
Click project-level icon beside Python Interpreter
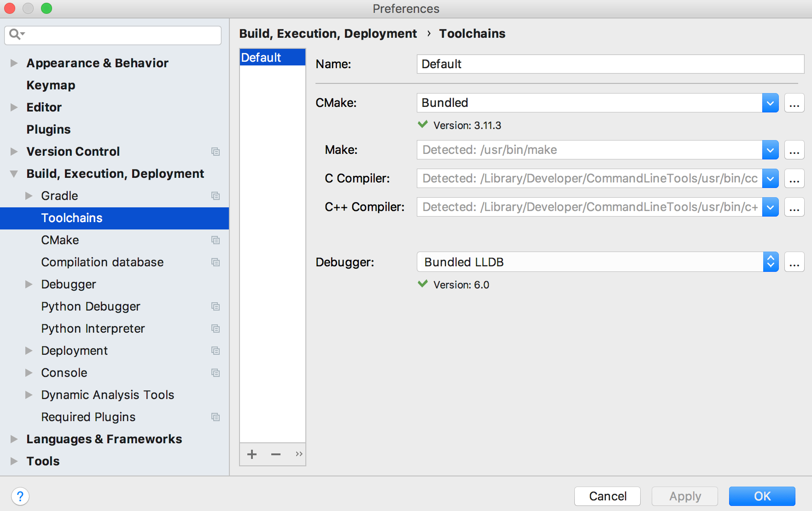(x=216, y=329)
